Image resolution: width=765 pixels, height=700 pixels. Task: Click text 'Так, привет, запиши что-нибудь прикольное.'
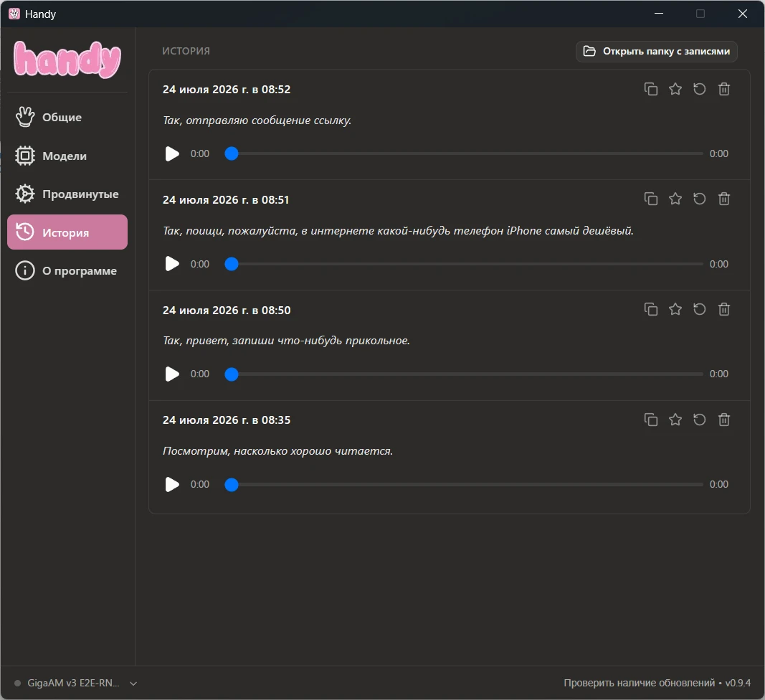click(x=286, y=340)
